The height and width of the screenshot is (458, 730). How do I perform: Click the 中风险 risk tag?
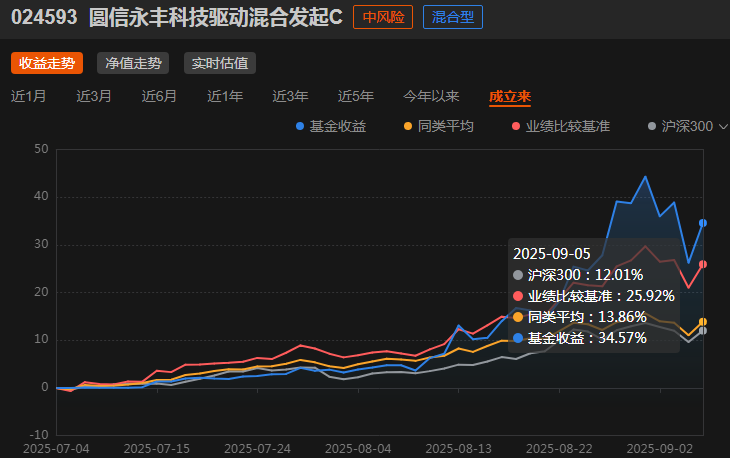tap(383, 17)
